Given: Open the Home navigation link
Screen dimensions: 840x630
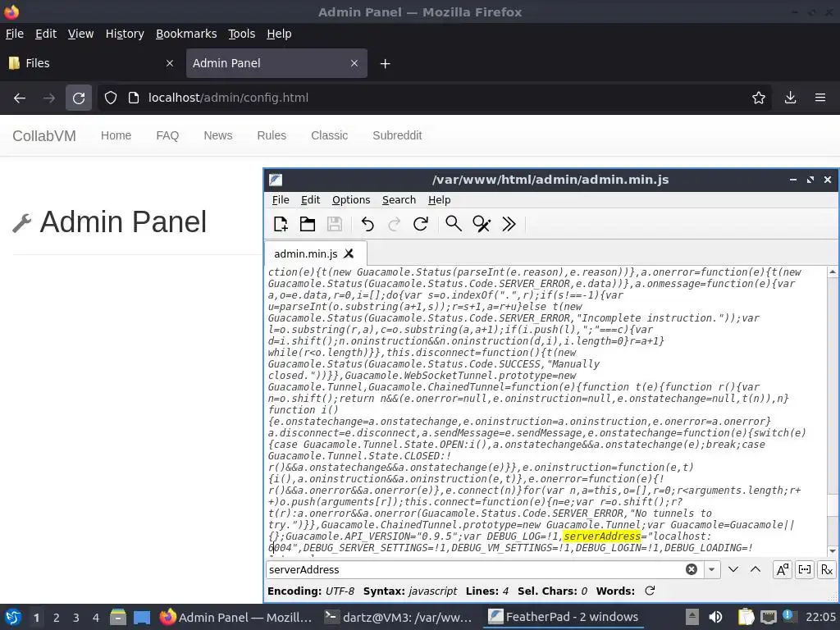Looking at the screenshot, I should pyautogui.click(x=116, y=135).
